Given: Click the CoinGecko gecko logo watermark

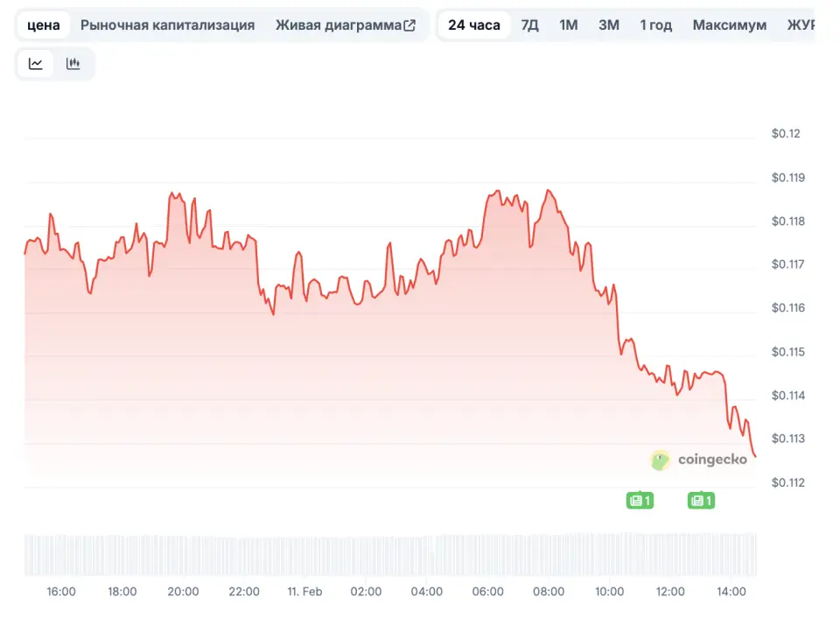Looking at the screenshot, I should click(660, 460).
